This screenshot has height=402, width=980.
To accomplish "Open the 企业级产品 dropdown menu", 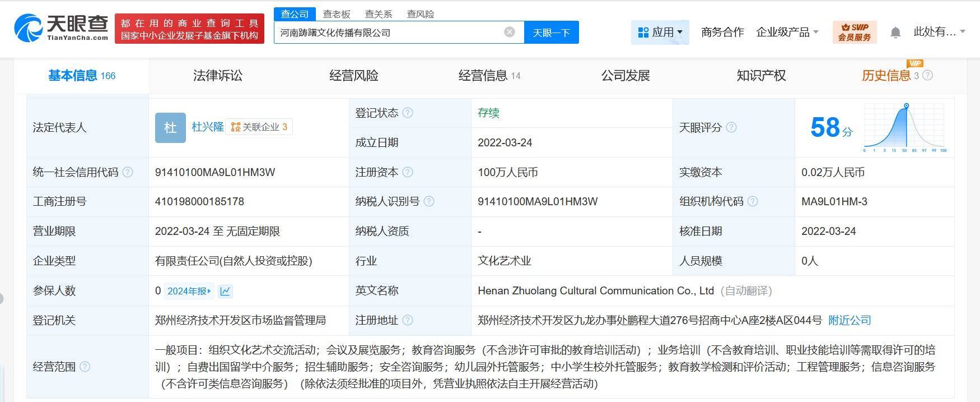I will 787,33.
